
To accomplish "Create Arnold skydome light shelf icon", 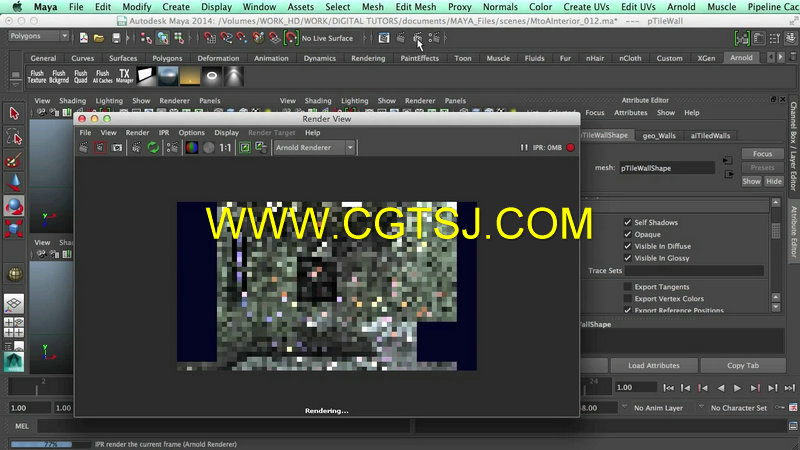I will click(x=168, y=77).
